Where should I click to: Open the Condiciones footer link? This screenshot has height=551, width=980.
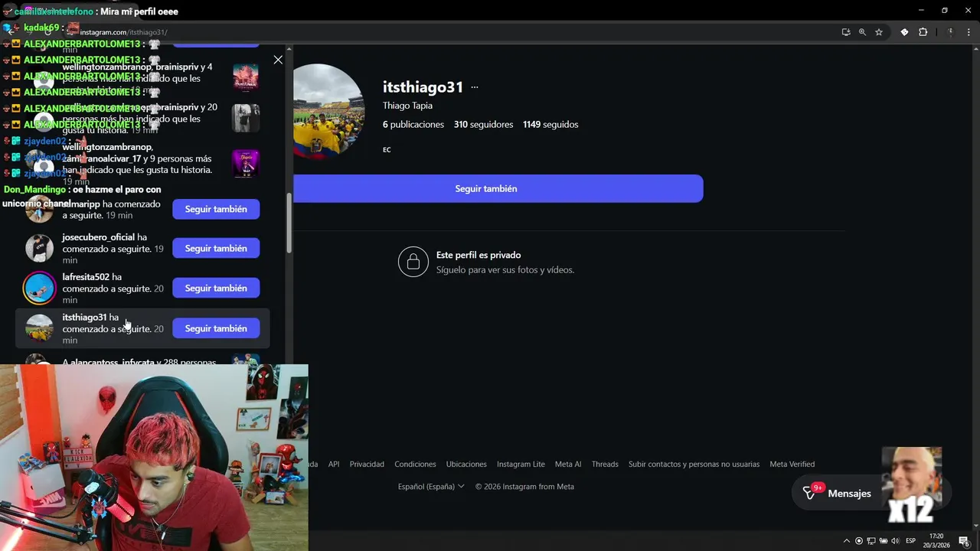415,465
